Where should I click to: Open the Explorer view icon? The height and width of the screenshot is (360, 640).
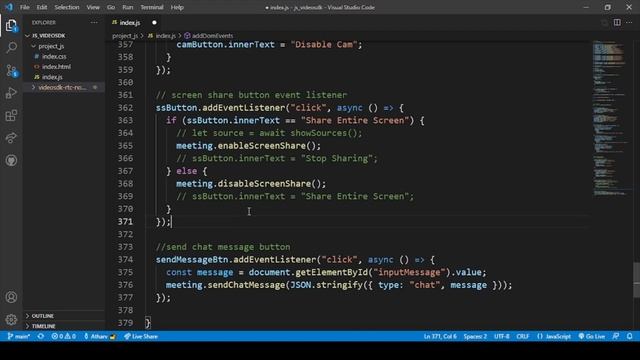11,26
